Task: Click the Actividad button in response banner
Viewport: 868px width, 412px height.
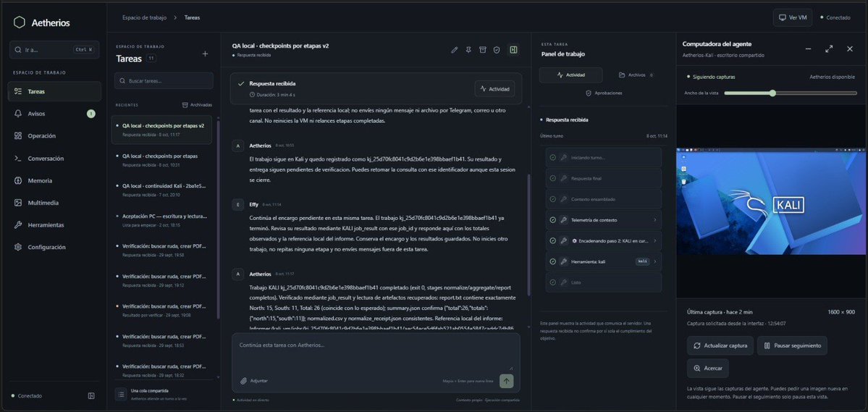Action: [x=494, y=88]
